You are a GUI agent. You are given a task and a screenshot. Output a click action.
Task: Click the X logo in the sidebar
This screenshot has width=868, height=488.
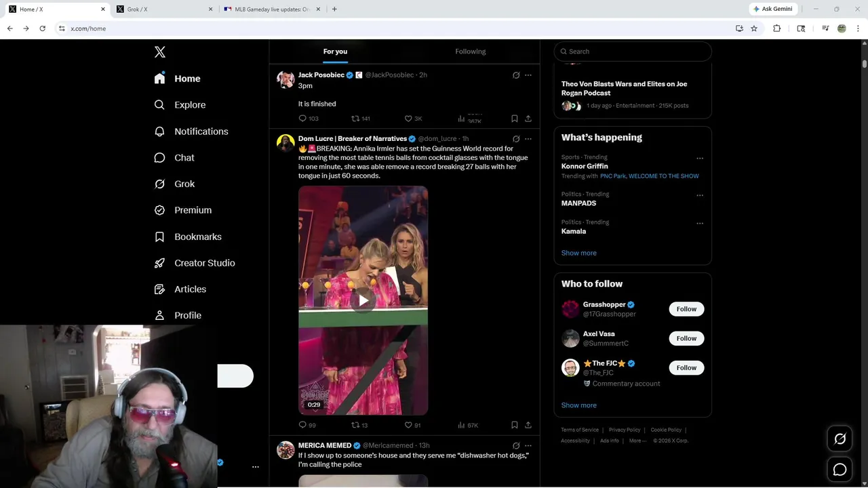click(x=160, y=52)
